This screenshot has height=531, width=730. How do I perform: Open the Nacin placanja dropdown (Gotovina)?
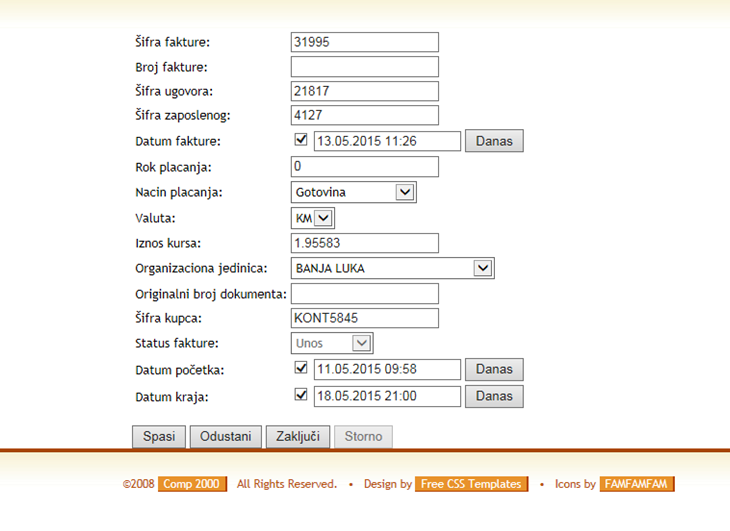pyautogui.click(x=353, y=192)
